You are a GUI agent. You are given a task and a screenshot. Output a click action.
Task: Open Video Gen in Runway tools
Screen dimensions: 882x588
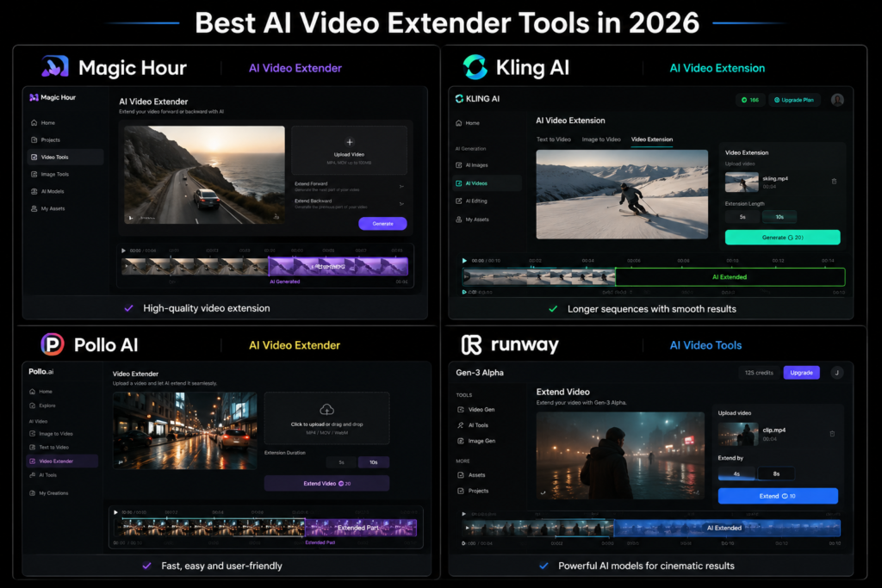(x=475, y=410)
